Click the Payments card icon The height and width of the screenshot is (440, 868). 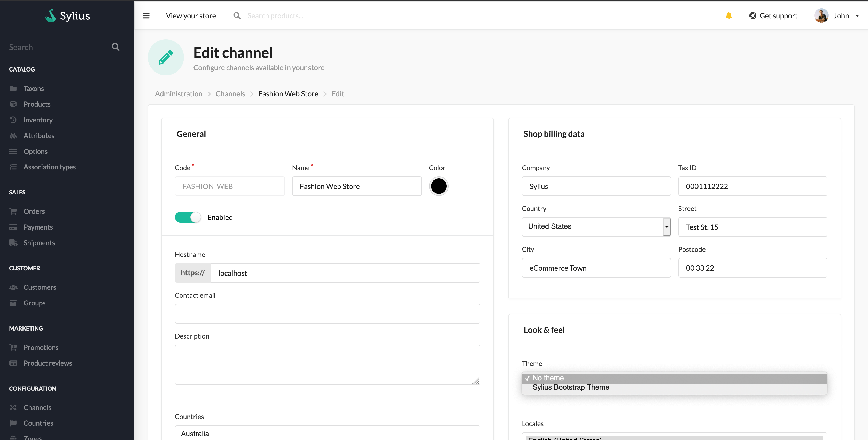click(x=13, y=227)
